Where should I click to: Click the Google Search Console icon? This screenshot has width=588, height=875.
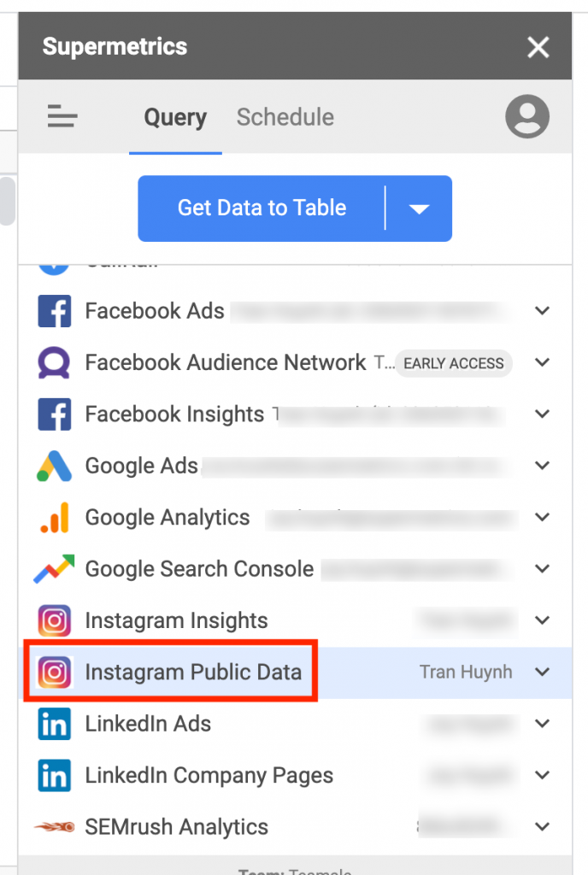pyautogui.click(x=55, y=569)
